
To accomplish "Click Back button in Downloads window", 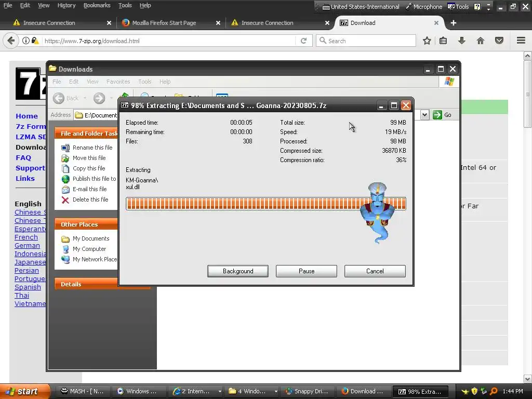I will pyautogui.click(x=66, y=98).
